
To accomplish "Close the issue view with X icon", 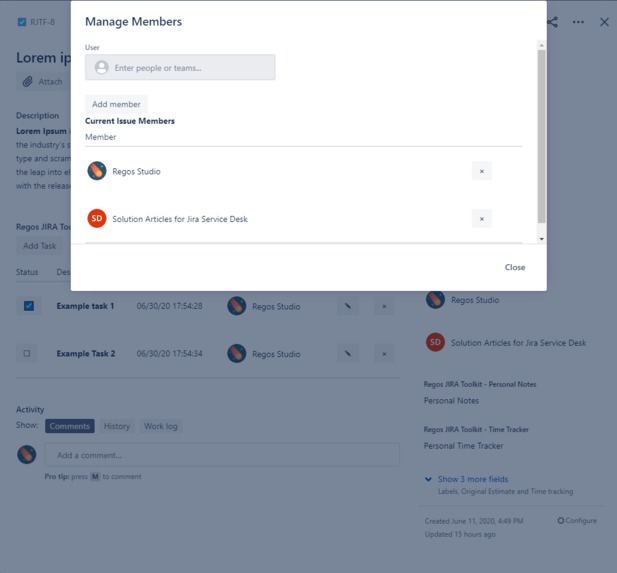I will coord(604,22).
